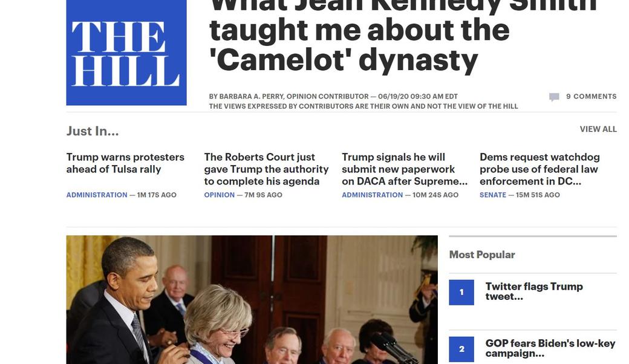629x364 pixels.
Task: Click the number 1 Most Popular badge
Action: 461,293
